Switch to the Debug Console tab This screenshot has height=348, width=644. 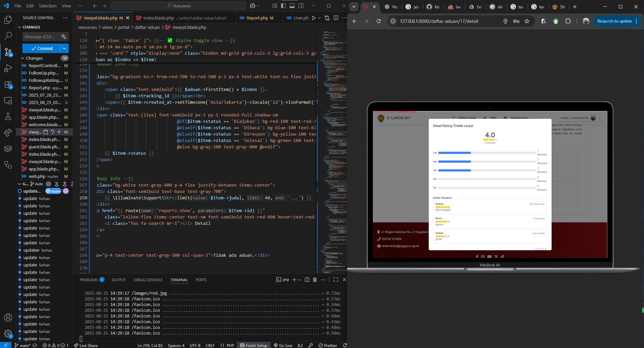[x=148, y=280]
